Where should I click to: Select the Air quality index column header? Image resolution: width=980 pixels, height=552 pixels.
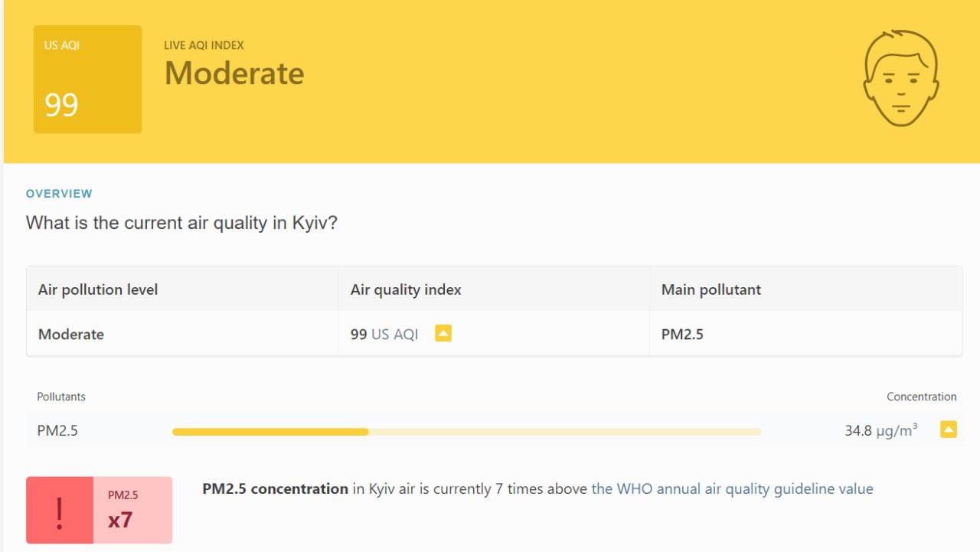click(x=406, y=289)
